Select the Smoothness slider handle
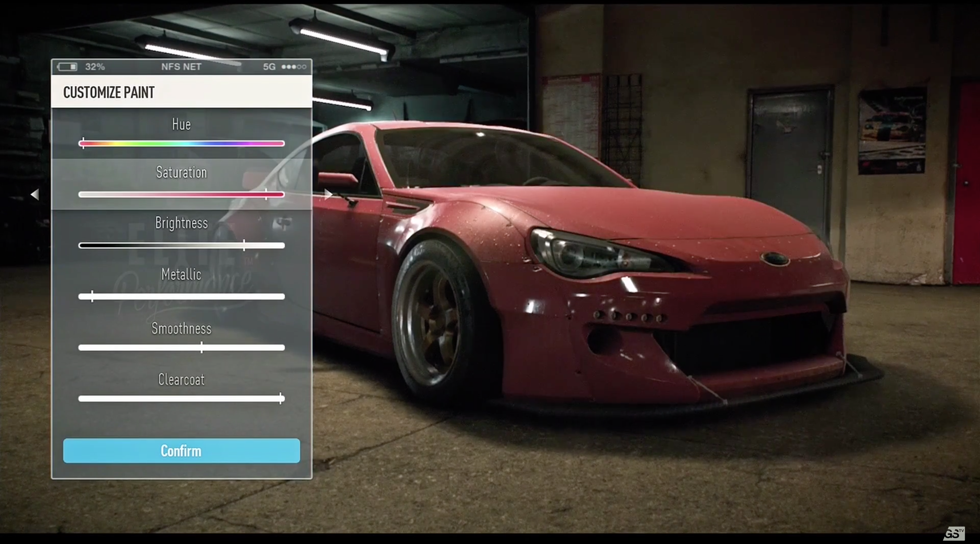The height and width of the screenshot is (544, 980). (202, 347)
